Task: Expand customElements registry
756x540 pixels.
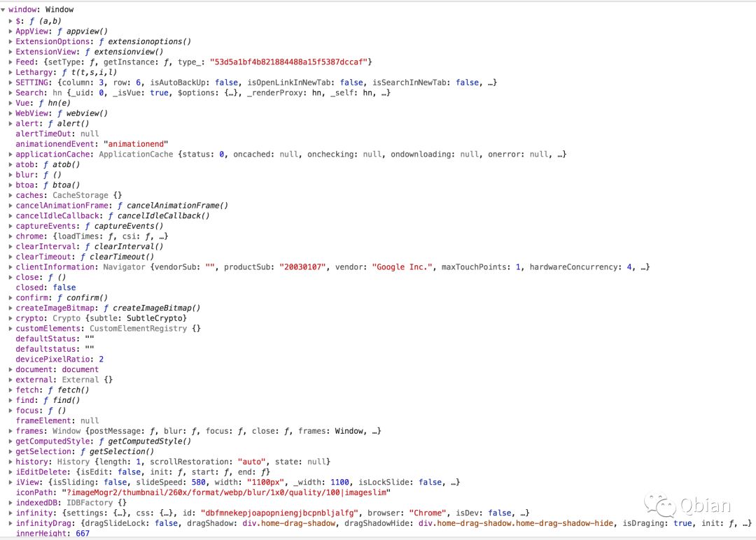Action: point(10,329)
